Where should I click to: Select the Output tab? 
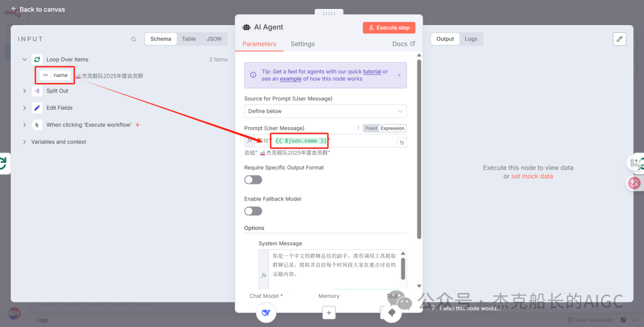tap(445, 39)
